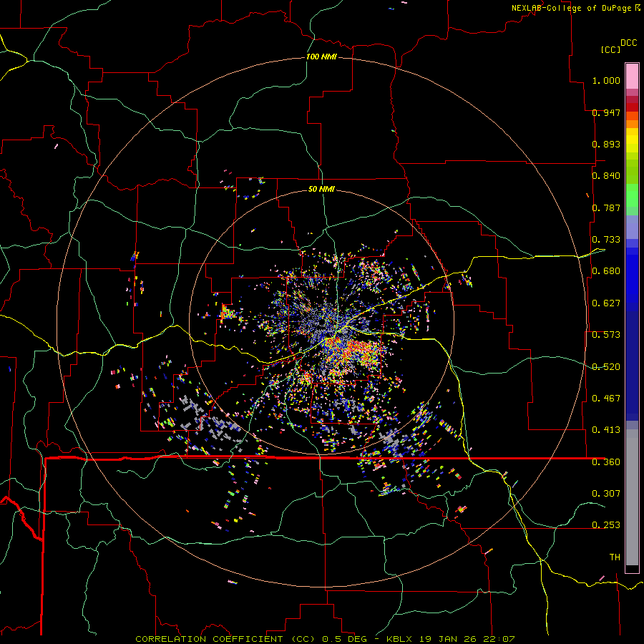Image resolution: width=644 pixels, height=644 pixels.
Task: Click the gray segment at bottom of color bar
Action: (632, 497)
